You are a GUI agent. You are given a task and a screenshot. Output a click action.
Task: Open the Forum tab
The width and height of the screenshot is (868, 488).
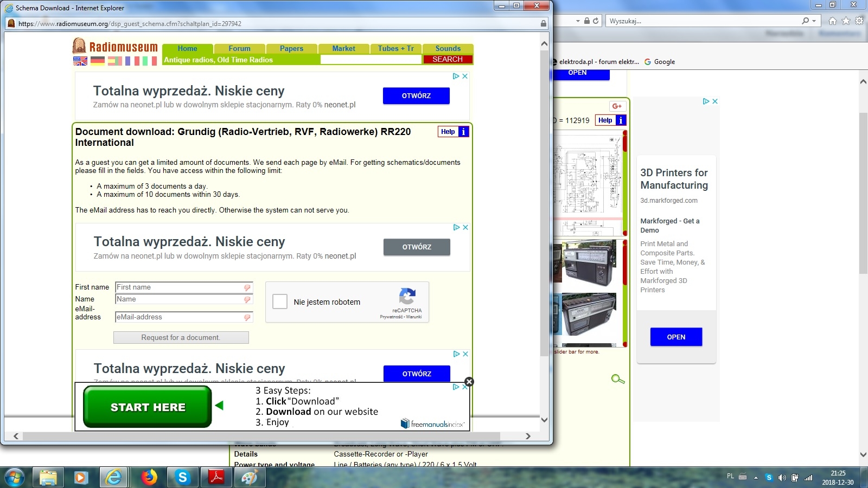pyautogui.click(x=239, y=49)
